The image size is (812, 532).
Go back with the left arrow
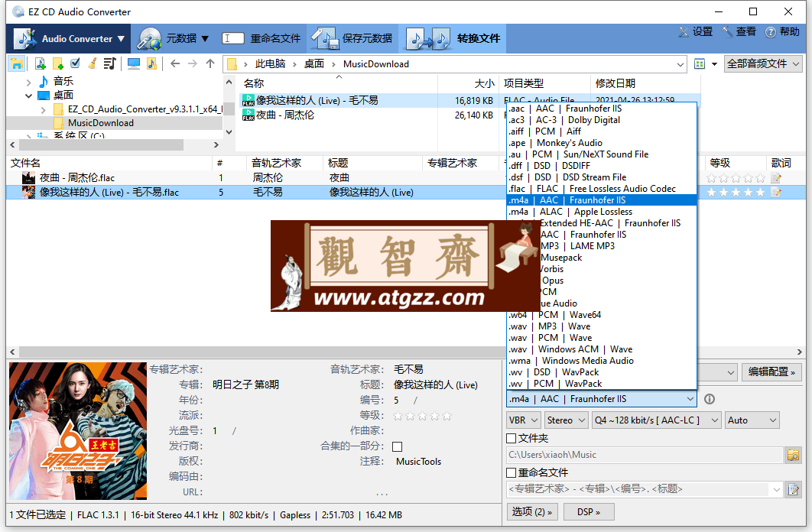(x=175, y=63)
